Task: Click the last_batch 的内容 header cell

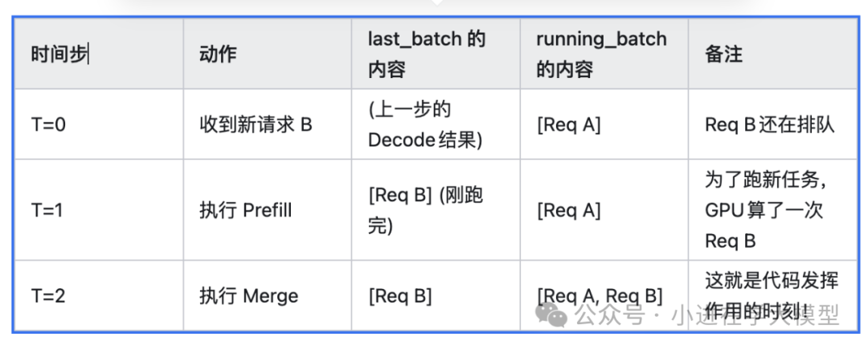Action: pos(427,54)
